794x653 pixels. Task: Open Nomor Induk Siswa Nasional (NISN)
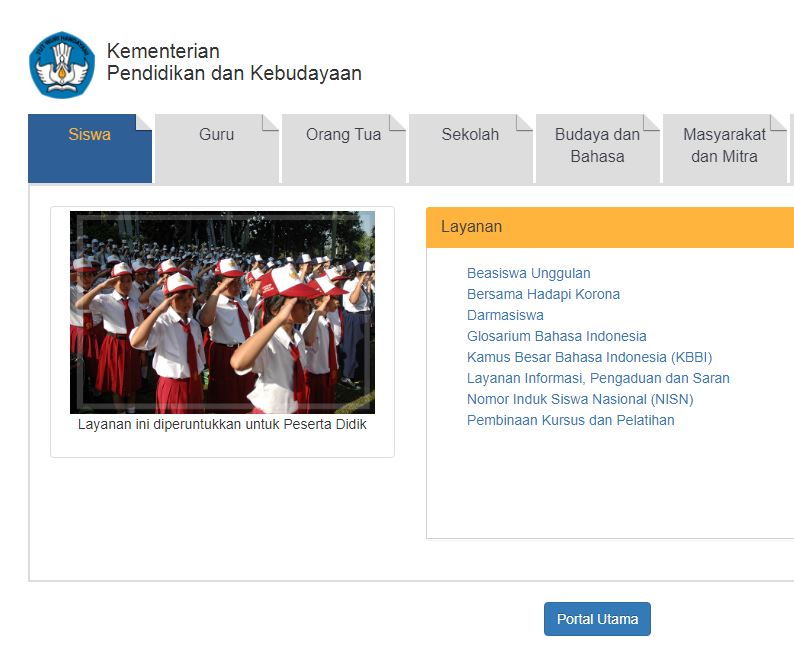pos(580,399)
